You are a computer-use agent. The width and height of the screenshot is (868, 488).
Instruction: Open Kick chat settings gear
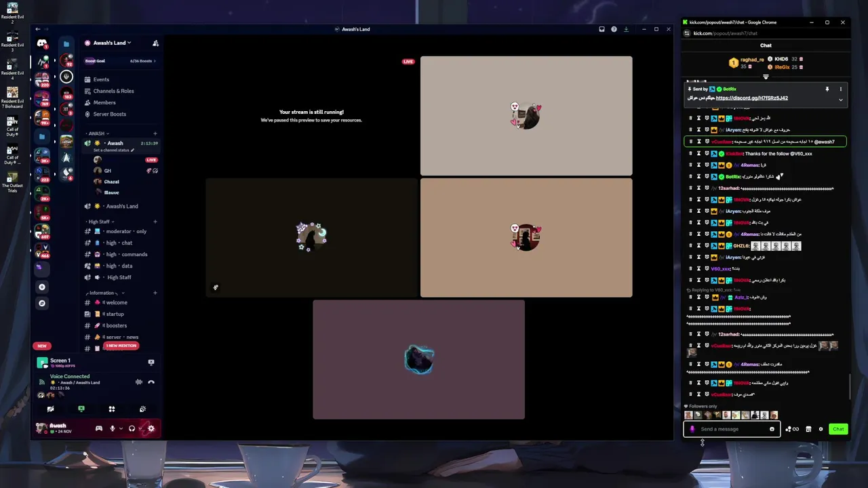821,429
